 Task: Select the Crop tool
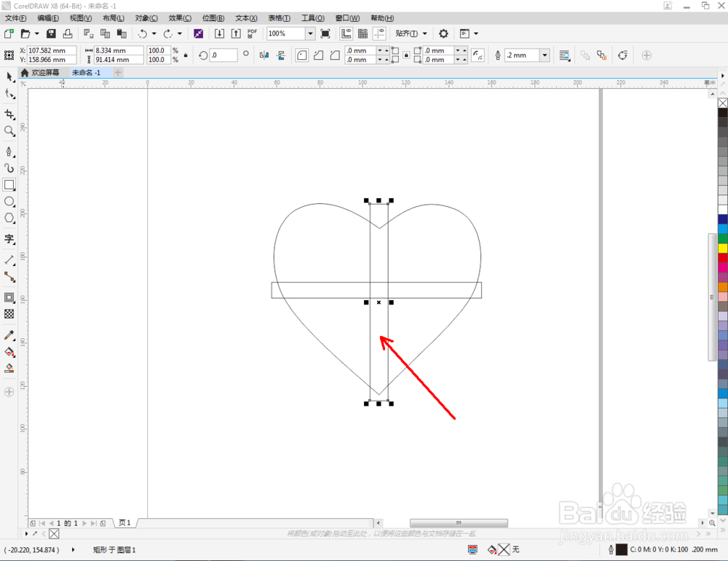[x=9, y=114]
